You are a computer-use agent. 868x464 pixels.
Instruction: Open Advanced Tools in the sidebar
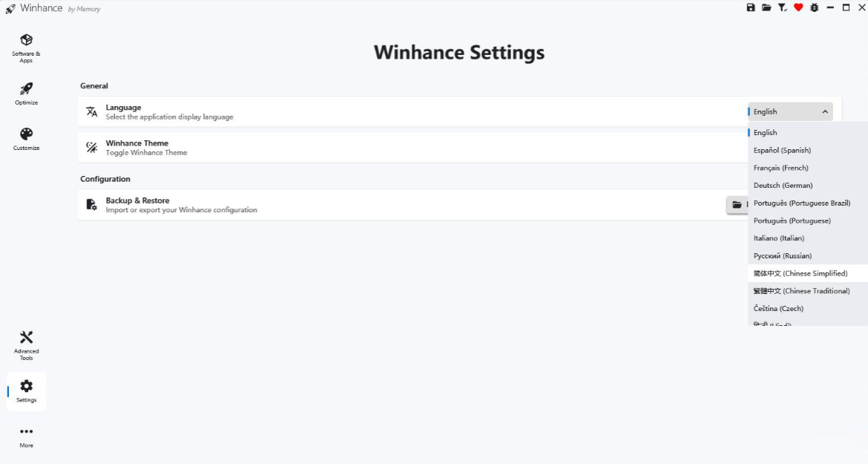(x=26, y=344)
